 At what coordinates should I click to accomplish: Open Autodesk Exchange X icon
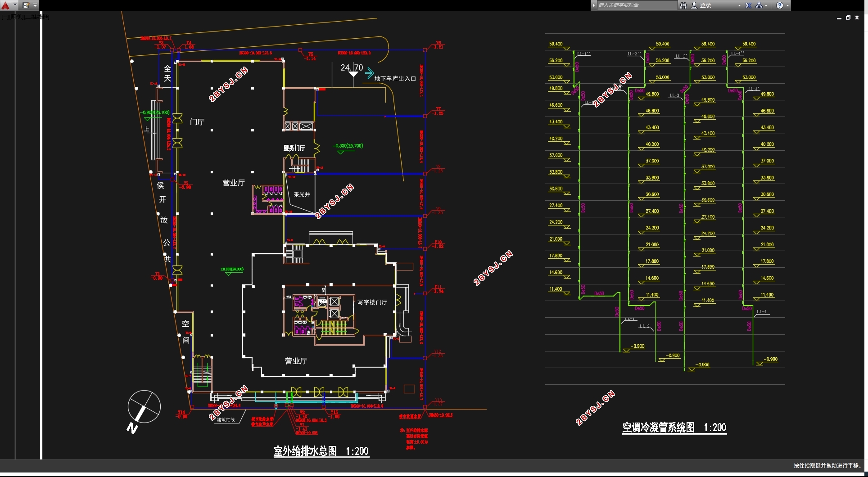[x=748, y=5]
